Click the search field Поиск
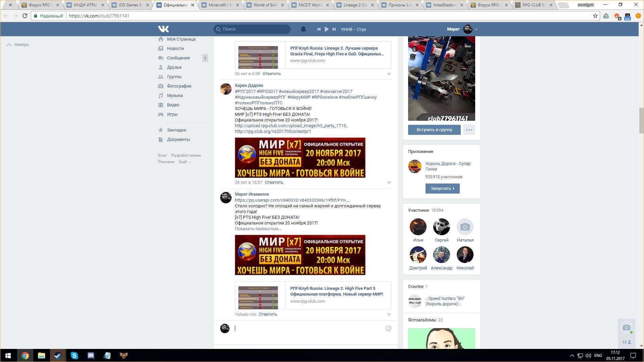 252,29
